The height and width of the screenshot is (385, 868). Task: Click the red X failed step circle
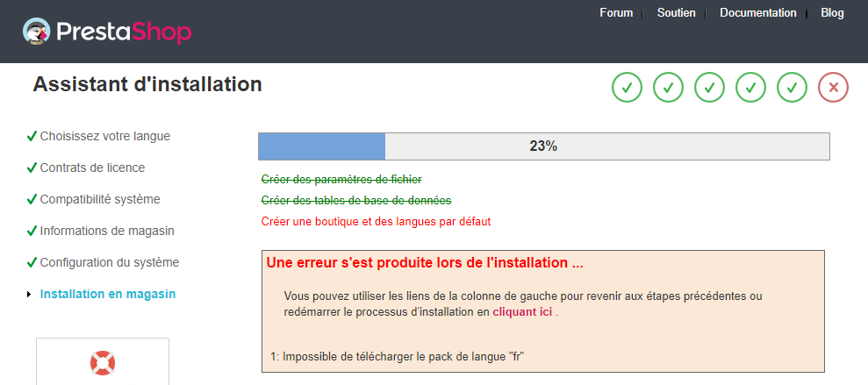(834, 88)
